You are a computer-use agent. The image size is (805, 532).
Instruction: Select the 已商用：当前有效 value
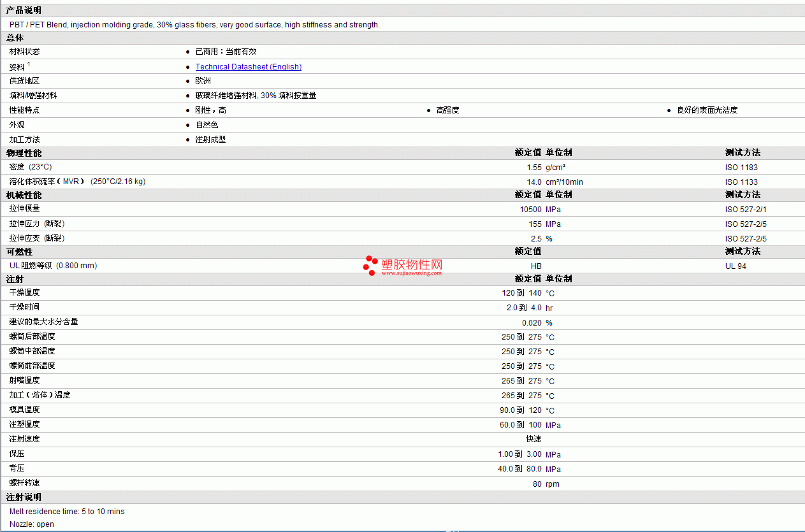tap(226, 52)
